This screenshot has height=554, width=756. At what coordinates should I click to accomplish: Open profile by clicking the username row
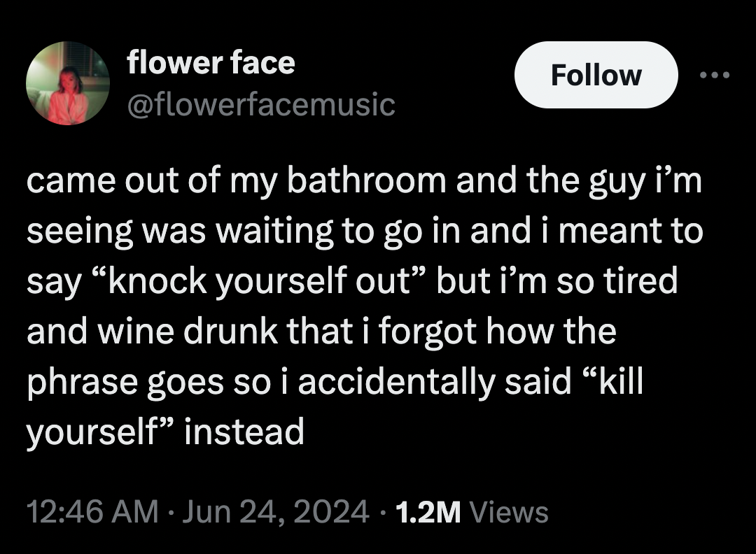pos(260,105)
